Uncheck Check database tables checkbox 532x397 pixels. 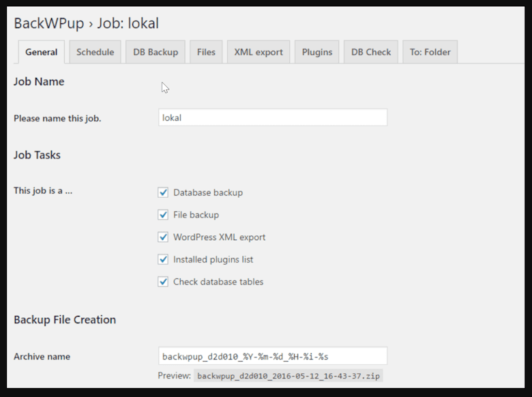pyautogui.click(x=163, y=282)
